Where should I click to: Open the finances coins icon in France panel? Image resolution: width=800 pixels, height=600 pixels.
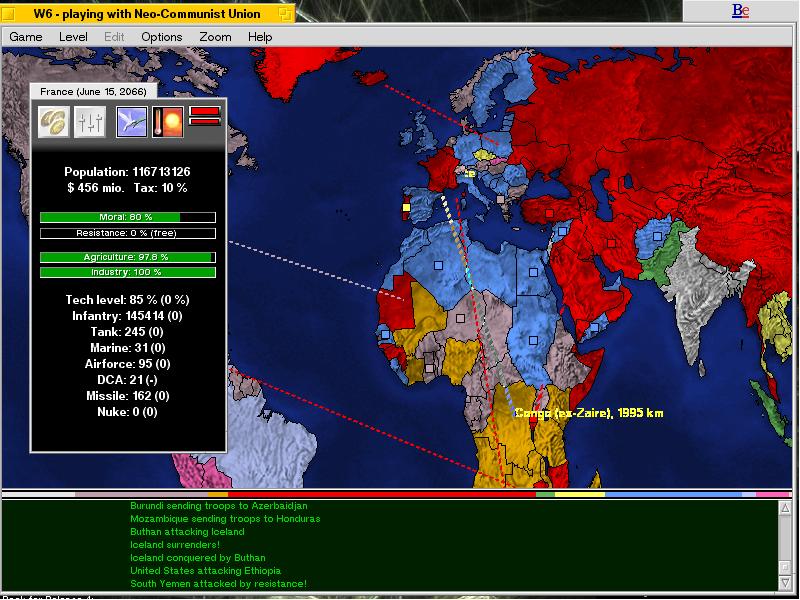[54, 122]
